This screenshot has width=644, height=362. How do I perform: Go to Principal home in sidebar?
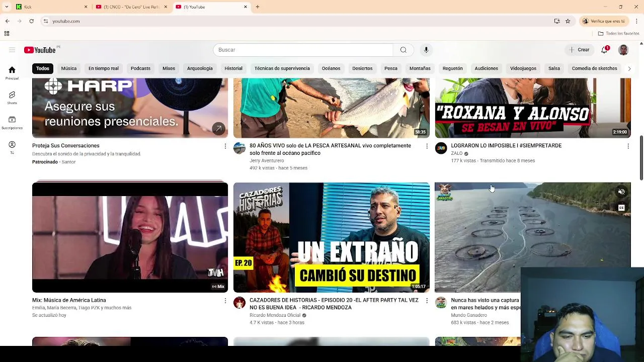12,73
